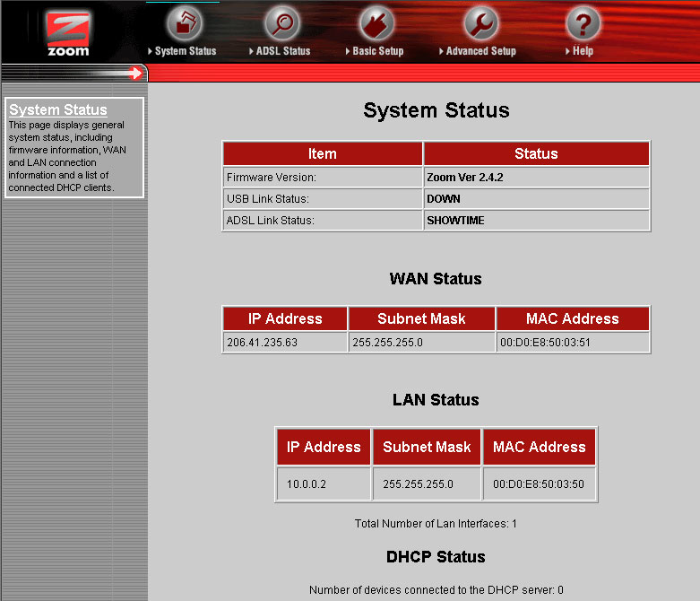Open the Basic Setup text link
Image resolution: width=700 pixels, height=601 pixels.
click(x=377, y=51)
